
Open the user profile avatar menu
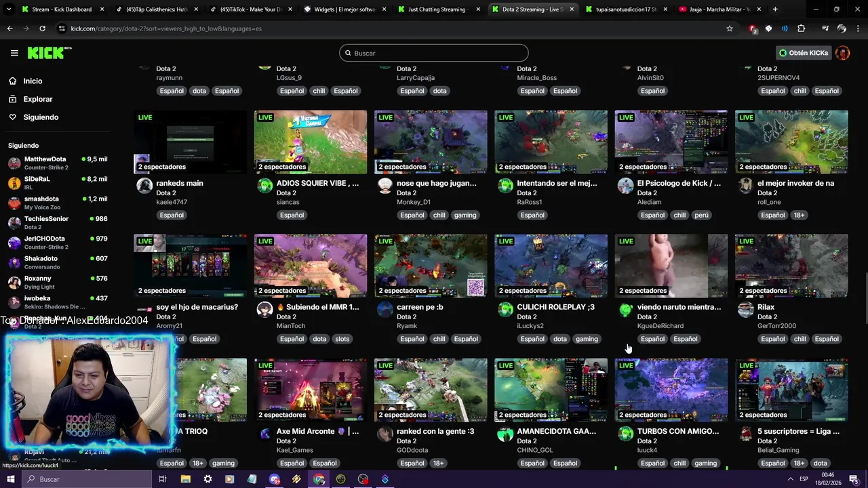tap(843, 53)
